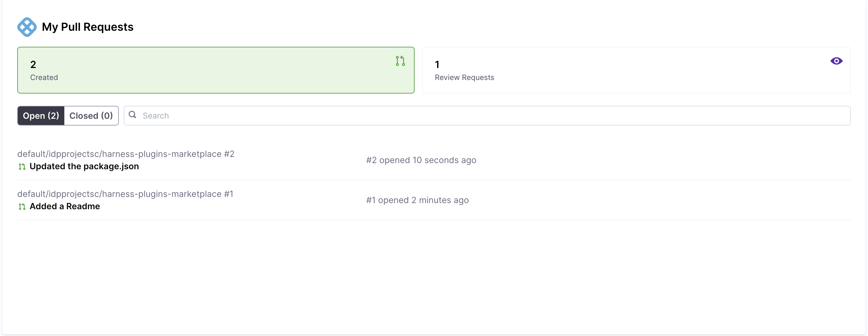Click the count 2 in Created card
This screenshot has width=868, height=336.
pos(33,64)
